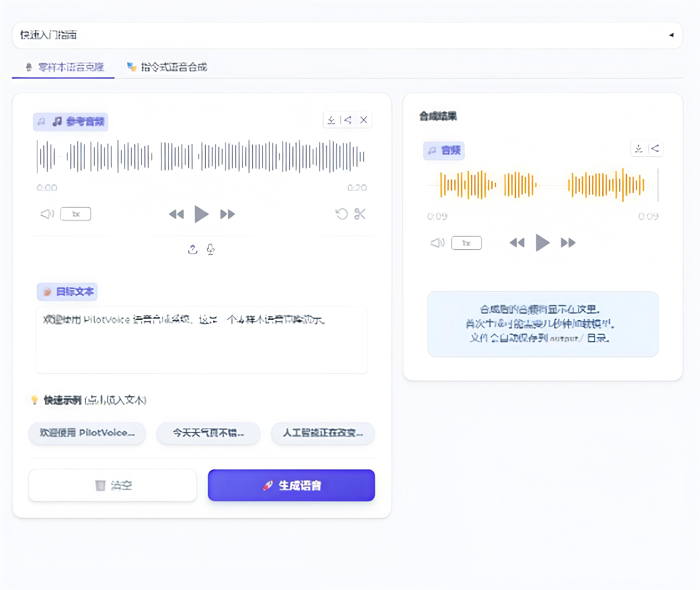Download the reference audio file

[x=331, y=120]
